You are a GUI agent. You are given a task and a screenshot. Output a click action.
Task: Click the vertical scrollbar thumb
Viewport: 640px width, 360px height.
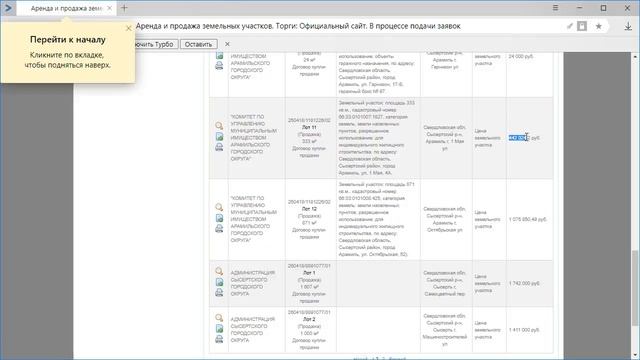coord(635,289)
